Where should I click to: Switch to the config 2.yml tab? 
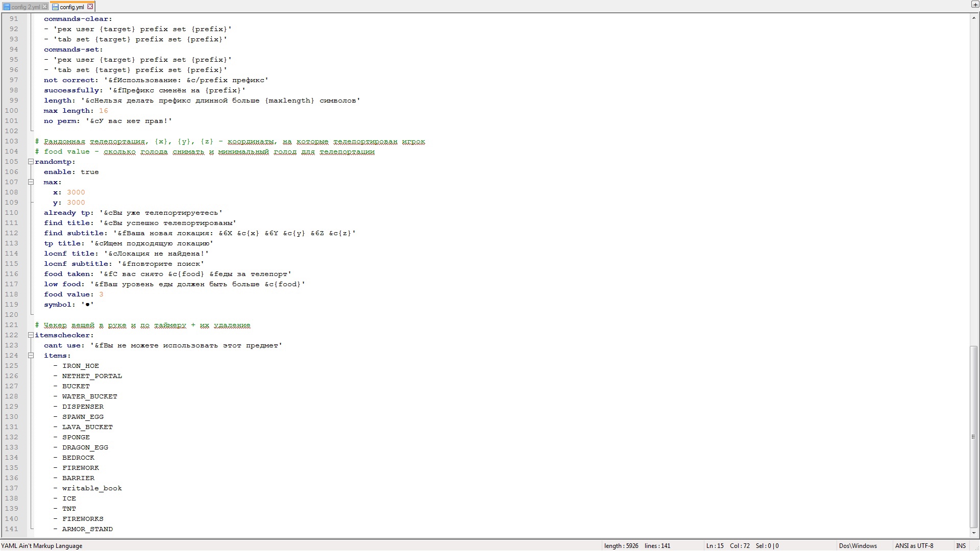[24, 7]
